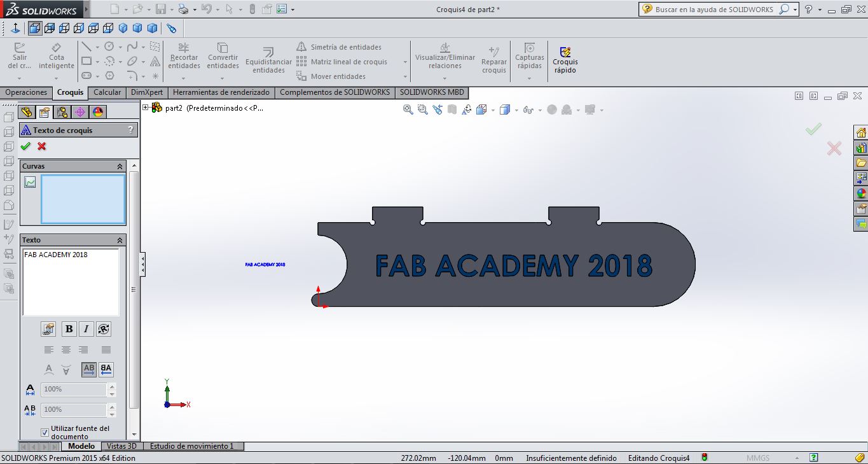
Task: Open Complementos de SOLIDWORKS tab
Action: click(x=334, y=92)
